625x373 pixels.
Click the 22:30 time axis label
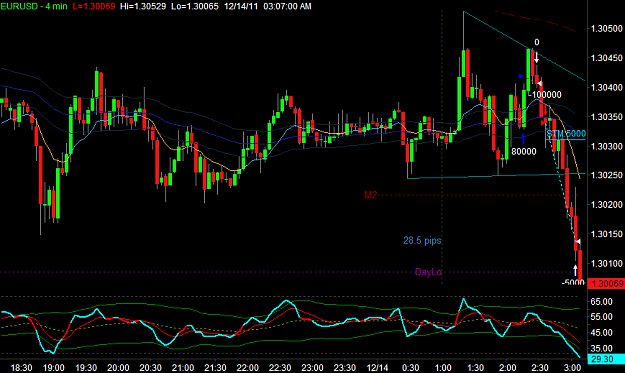[280, 367]
